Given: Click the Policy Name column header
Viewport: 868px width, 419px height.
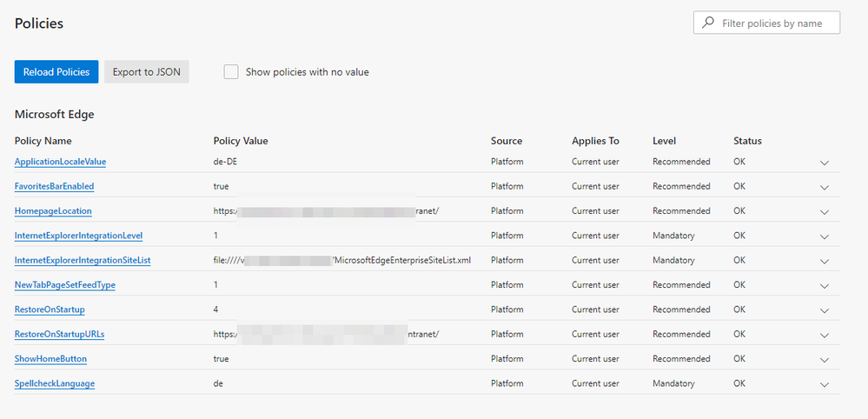Looking at the screenshot, I should tap(43, 141).
